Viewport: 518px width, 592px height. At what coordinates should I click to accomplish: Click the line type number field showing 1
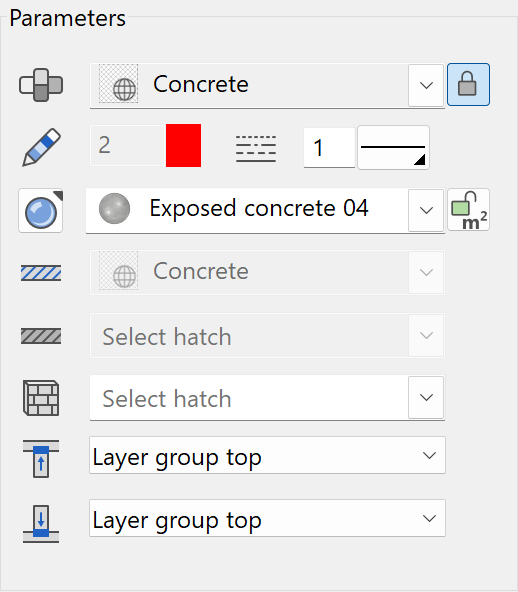point(329,148)
